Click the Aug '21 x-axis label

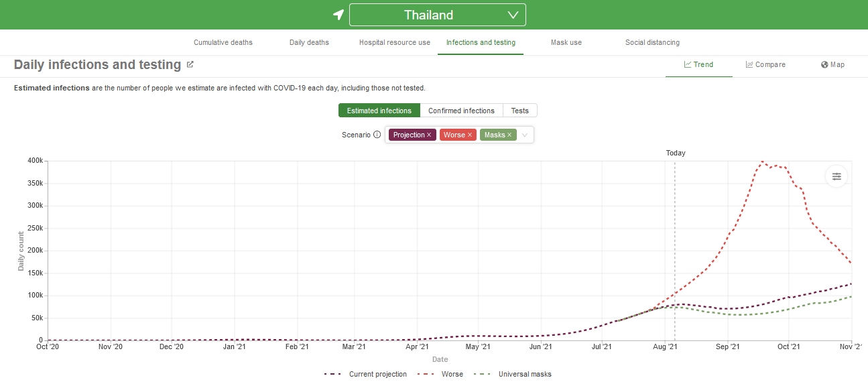point(665,346)
